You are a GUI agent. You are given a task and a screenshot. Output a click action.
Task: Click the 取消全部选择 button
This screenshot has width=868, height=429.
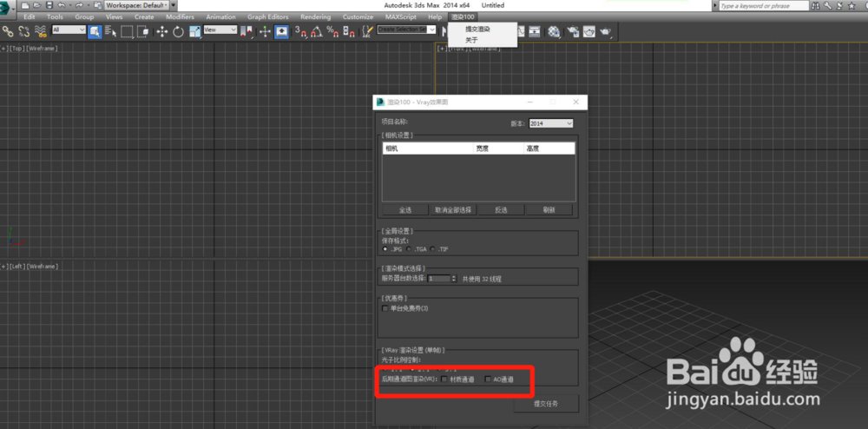tap(453, 210)
